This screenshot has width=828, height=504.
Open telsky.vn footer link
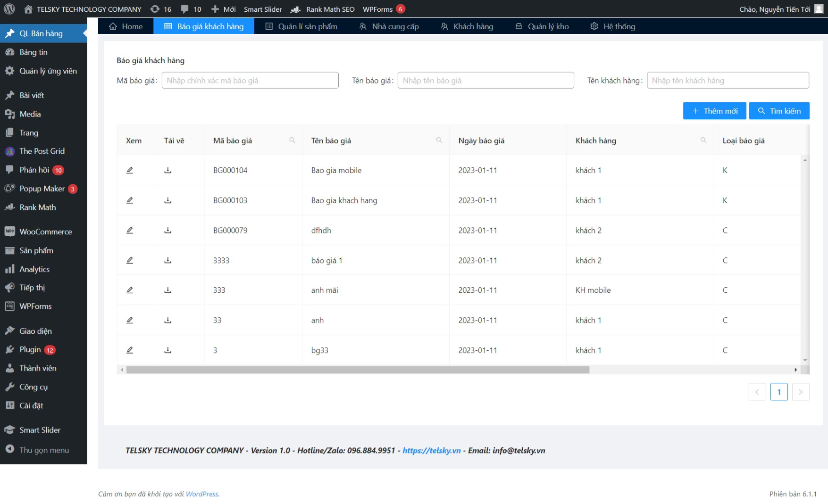(432, 450)
